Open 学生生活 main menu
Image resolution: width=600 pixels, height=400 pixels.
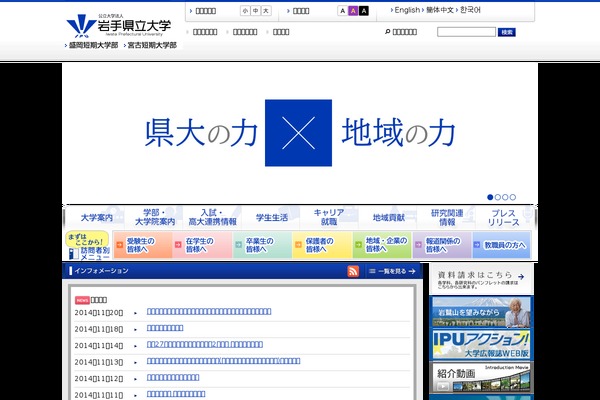tap(271, 218)
